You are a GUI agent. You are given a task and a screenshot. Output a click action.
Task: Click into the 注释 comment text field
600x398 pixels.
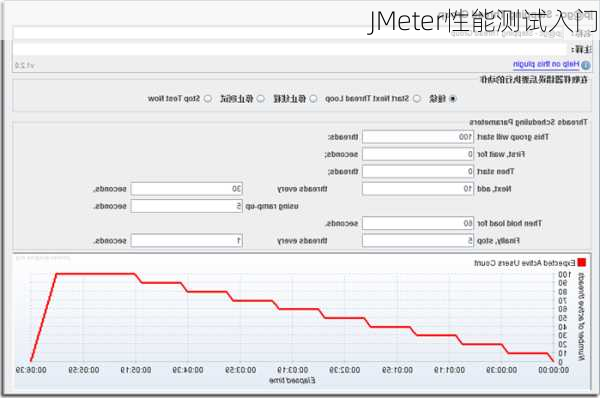(x=290, y=49)
